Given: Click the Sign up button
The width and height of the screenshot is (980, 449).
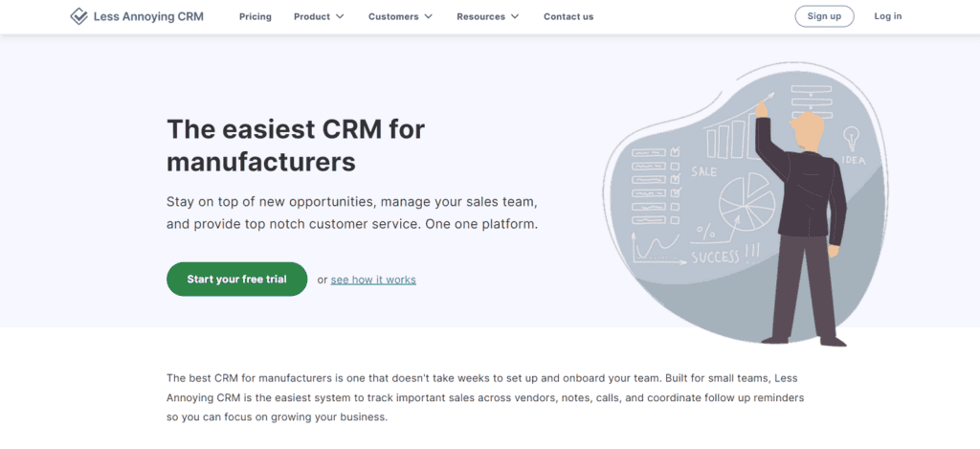Looking at the screenshot, I should tap(824, 16).
